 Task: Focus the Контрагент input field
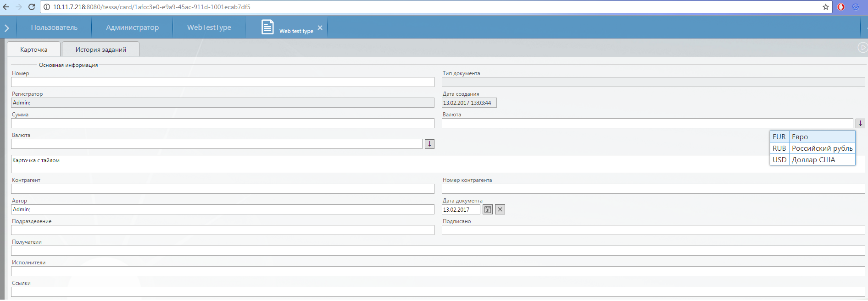tap(223, 189)
